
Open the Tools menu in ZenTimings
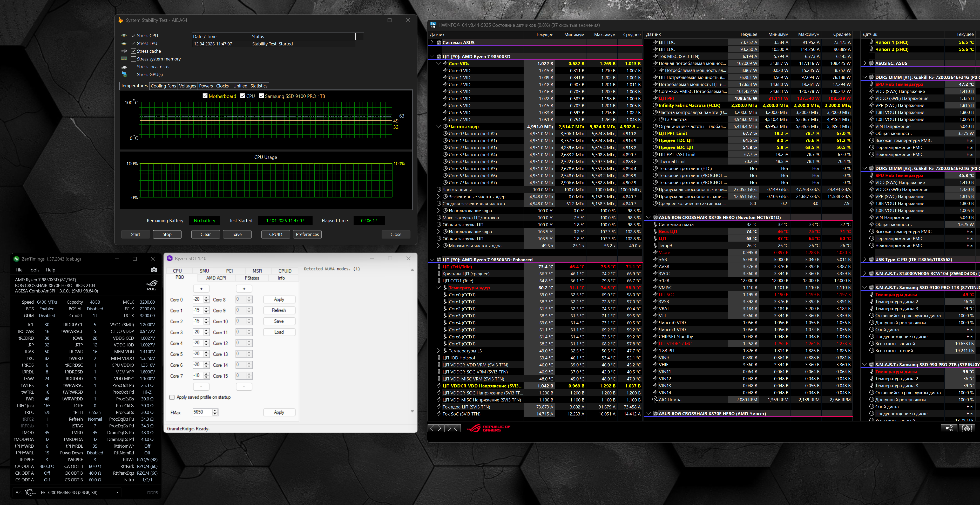(34, 270)
